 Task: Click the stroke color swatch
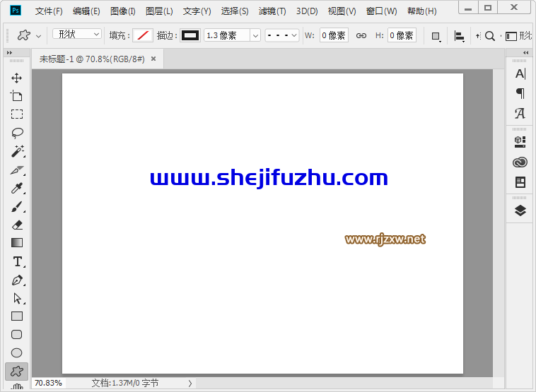[x=190, y=35]
